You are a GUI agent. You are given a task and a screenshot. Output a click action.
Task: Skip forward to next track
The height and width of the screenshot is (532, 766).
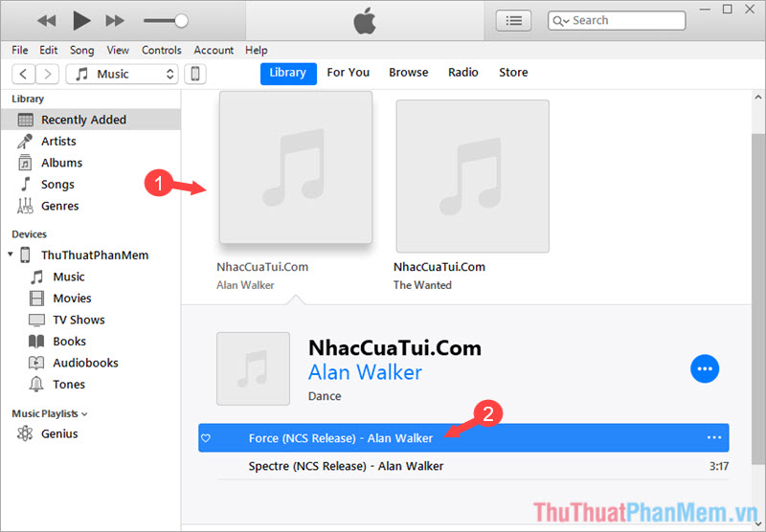point(115,20)
